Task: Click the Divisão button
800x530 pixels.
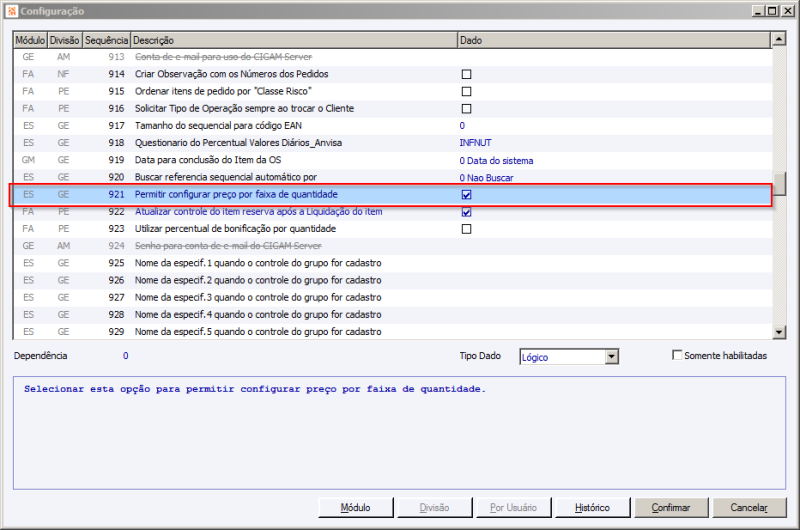Action: tap(434, 508)
